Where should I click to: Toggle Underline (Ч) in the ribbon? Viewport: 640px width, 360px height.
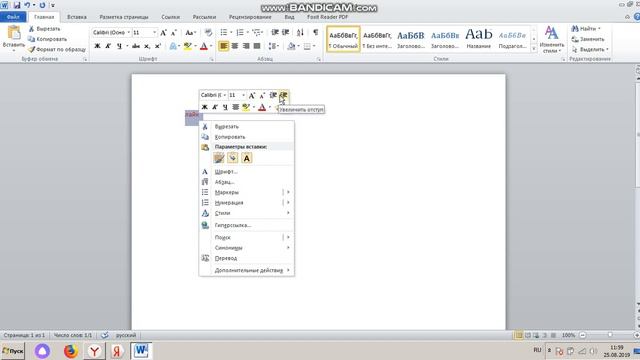click(x=119, y=46)
